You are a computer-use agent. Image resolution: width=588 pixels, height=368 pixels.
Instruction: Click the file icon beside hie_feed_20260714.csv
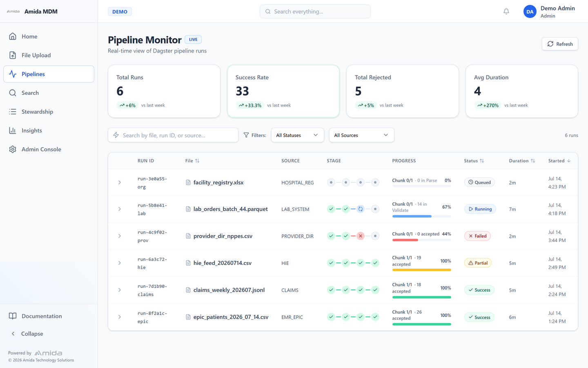click(188, 263)
